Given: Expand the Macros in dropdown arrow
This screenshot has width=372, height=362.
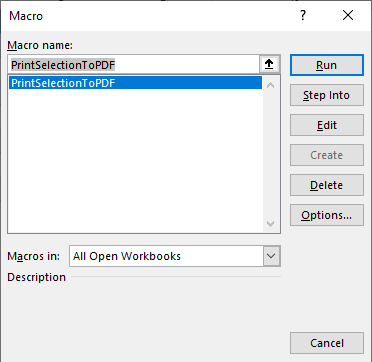Looking at the screenshot, I should (272, 256).
